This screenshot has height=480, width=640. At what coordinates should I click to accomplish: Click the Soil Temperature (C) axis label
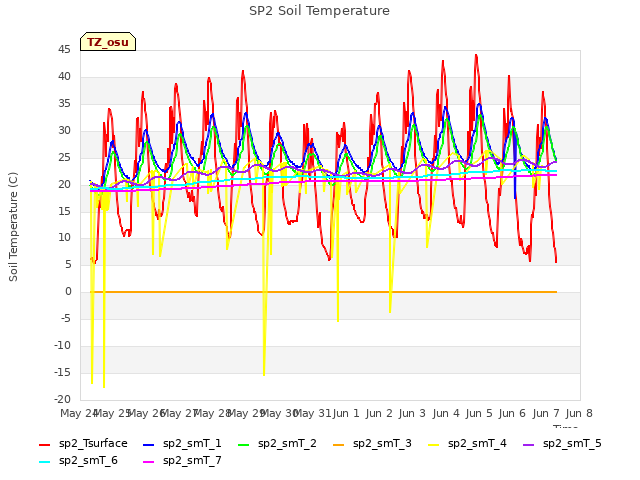pos(13,227)
